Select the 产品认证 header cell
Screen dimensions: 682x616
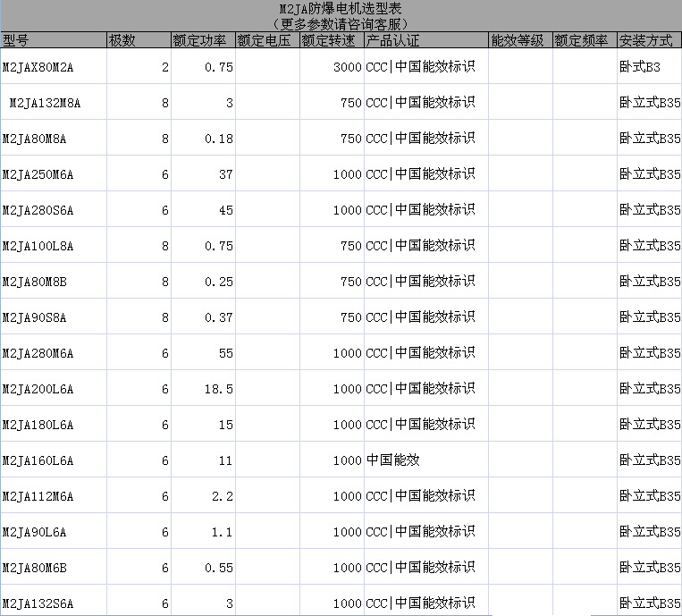[425, 40]
